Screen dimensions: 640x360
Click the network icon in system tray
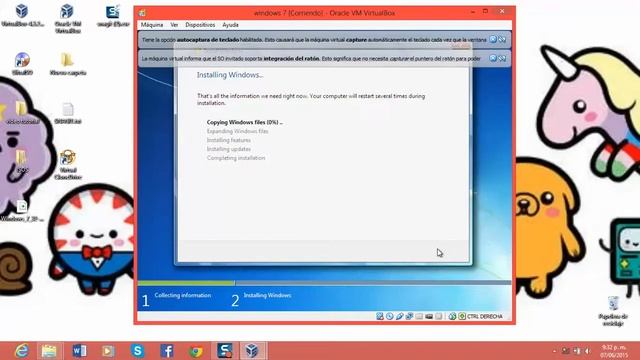577,351
